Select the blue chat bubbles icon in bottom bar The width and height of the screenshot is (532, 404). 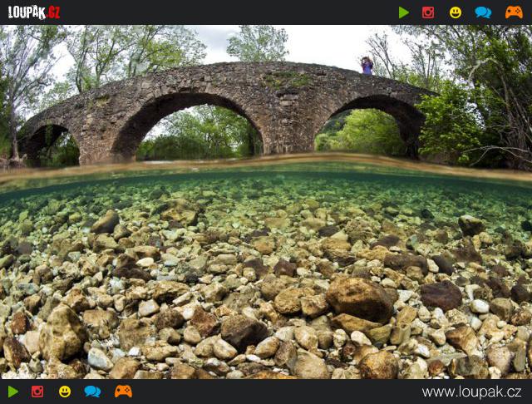pyautogui.click(x=92, y=392)
